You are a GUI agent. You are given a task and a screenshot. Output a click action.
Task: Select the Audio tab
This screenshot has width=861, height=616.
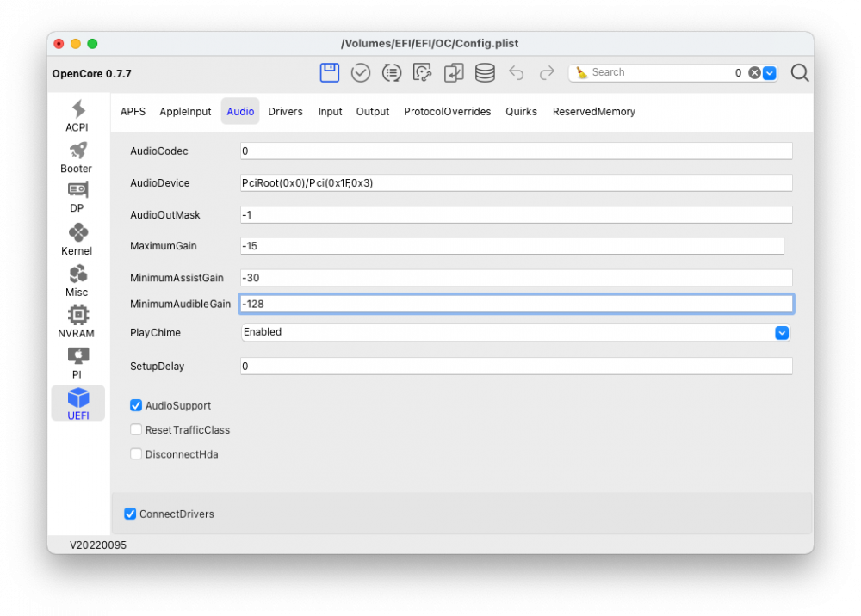(240, 111)
